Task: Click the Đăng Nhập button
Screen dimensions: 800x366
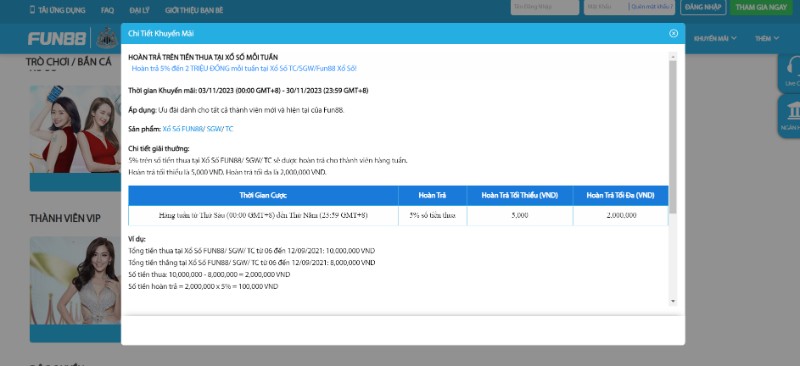Action: [703, 7]
